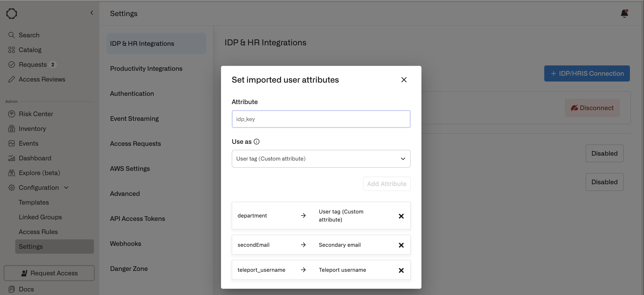Click the first Disabled button
This screenshot has height=295, width=644.
point(604,153)
